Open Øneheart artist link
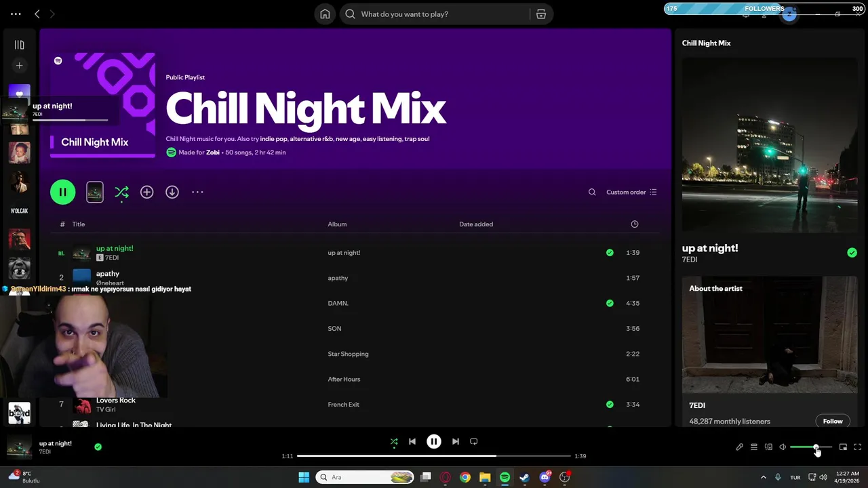 [x=110, y=283]
